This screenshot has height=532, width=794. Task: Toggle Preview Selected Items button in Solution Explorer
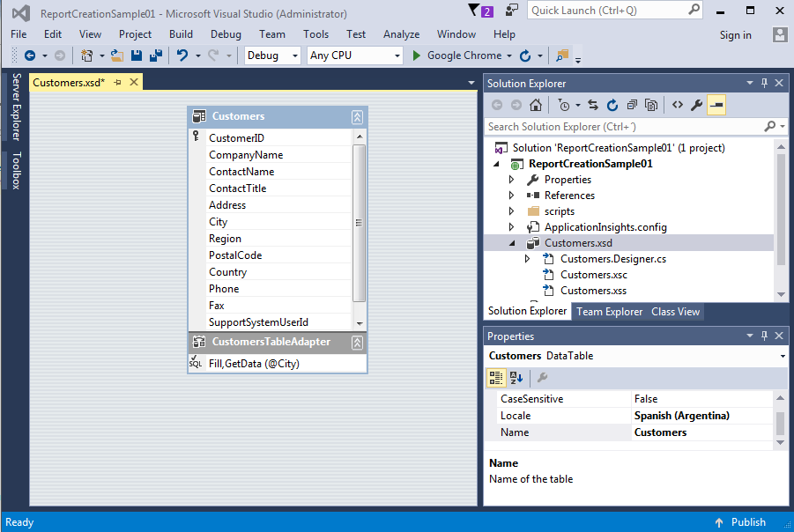click(716, 105)
